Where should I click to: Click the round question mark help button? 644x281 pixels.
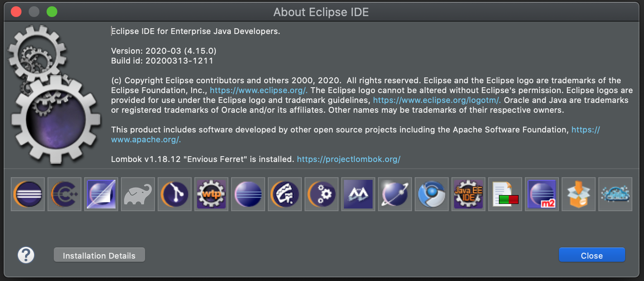tap(26, 255)
